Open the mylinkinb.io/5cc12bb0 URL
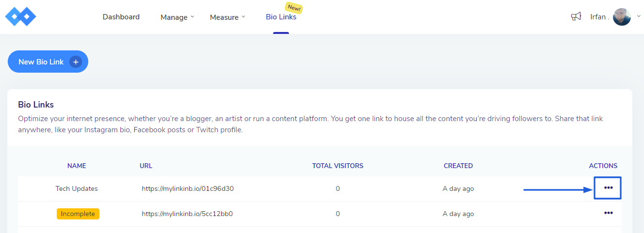This screenshot has height=233, width=644. [187, 214]
